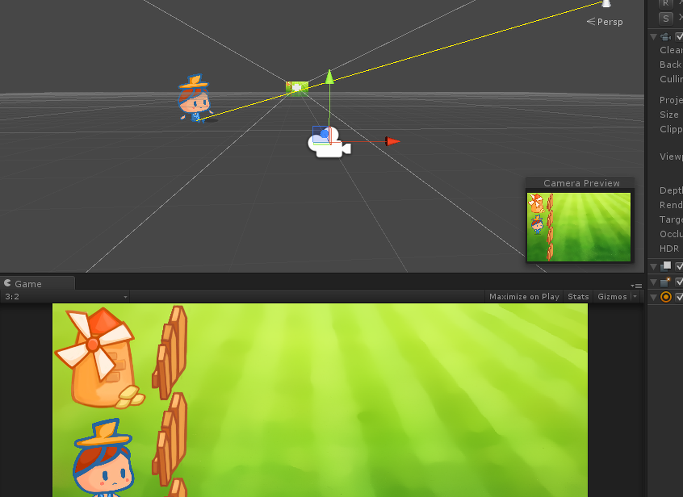Toggle checkbox next to Audio Listener icon
683x497 pixels.
(679, 297)
